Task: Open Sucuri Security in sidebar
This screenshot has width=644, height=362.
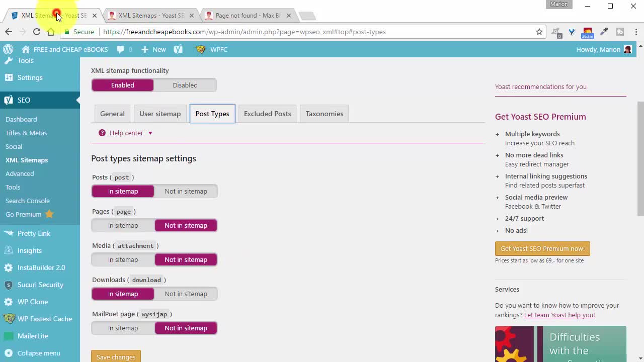Action: [40, 285]
